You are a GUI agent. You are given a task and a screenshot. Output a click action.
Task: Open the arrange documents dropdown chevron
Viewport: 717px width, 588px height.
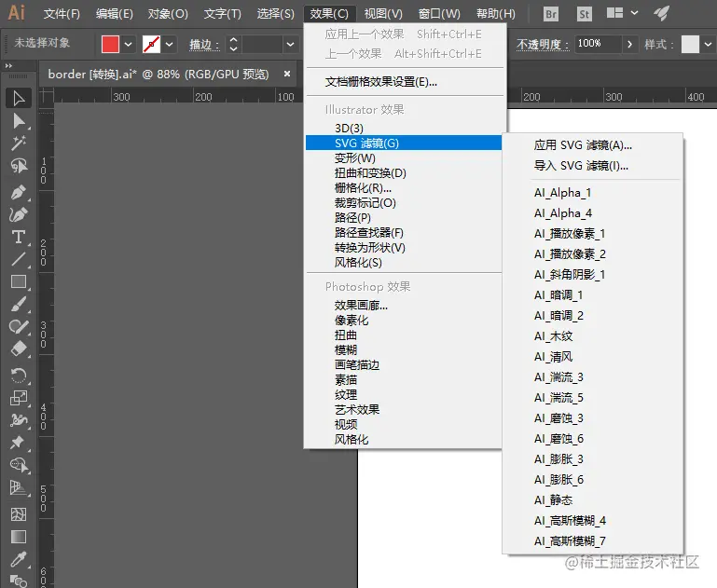point(634,13)
